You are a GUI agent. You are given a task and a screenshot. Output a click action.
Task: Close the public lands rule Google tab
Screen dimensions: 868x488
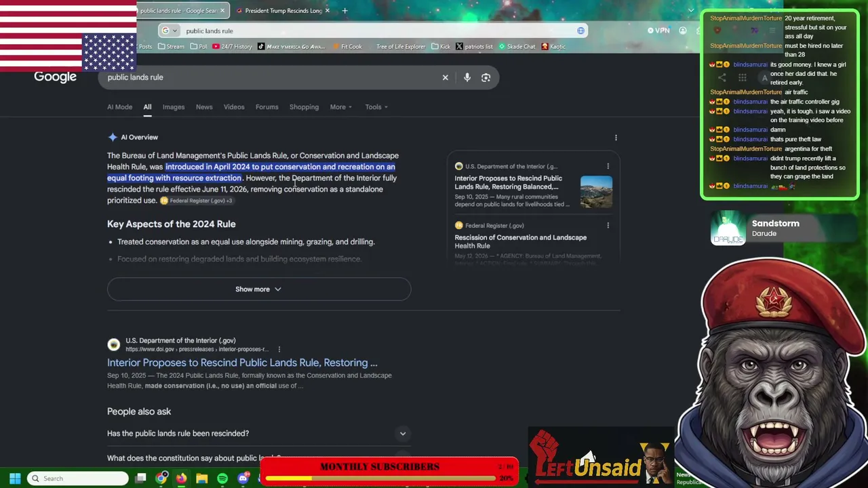point(221,11)
